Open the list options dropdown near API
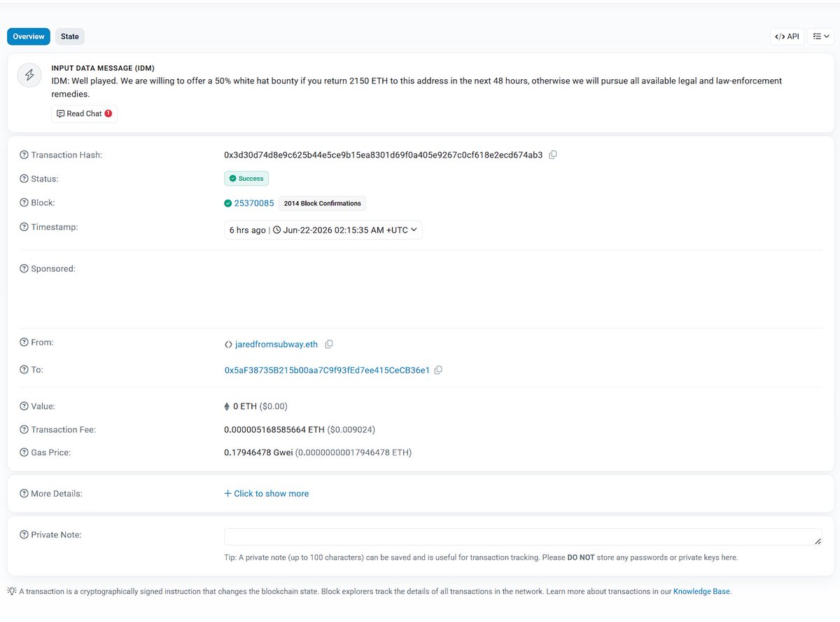840x622 pixels. 820,36
